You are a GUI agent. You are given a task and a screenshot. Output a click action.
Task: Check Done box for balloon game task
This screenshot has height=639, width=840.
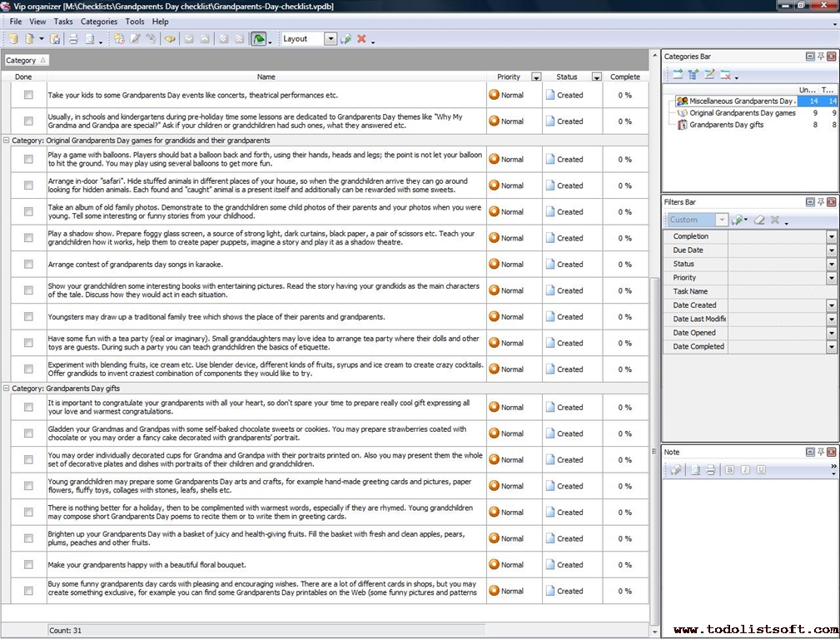[x=28, y=160]
